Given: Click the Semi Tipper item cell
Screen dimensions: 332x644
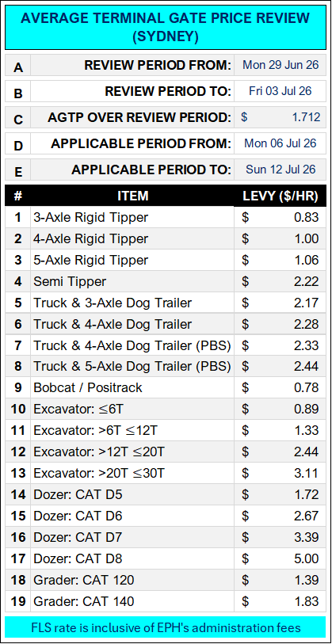Looking at the screenshot, I should (x=132, y=281).
